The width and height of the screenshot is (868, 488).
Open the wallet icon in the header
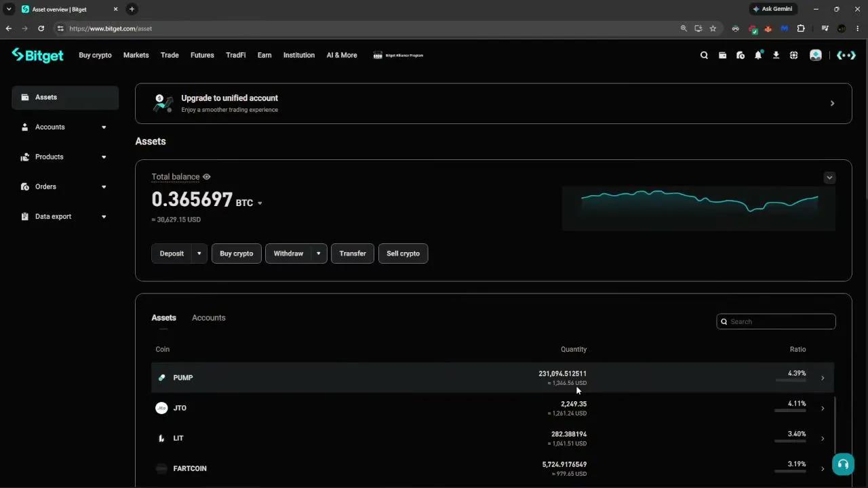[x=722, y=56]
